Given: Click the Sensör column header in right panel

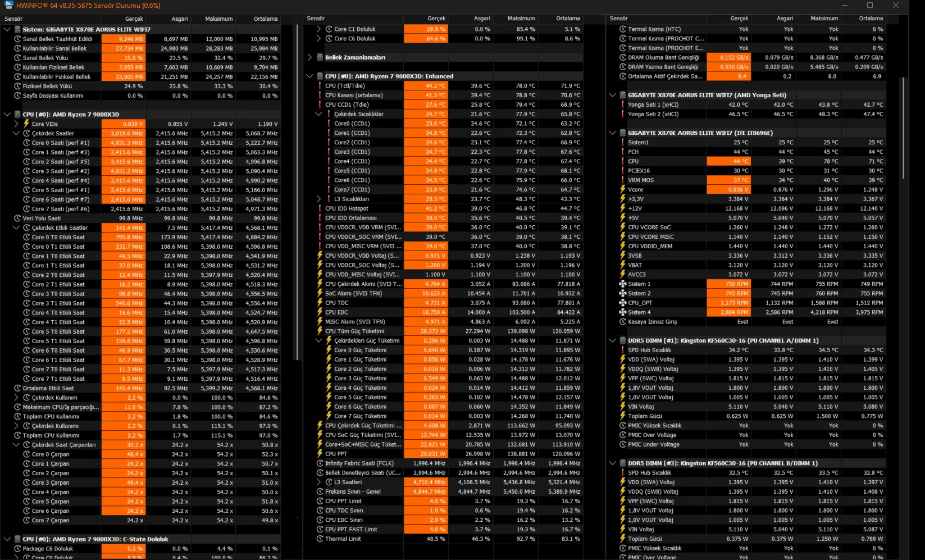Looking at the screenshot, I should [655, 19].
